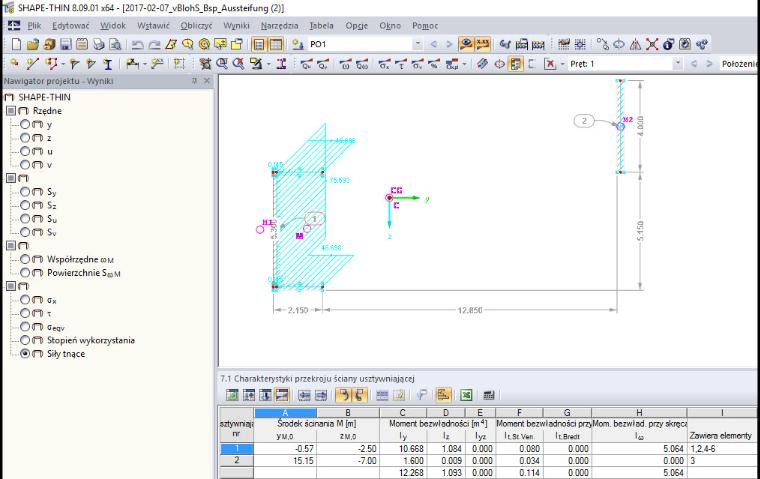Select the σx stress radio button
Image resolution: width=760 pixels, height=479 pixels.
pos(25,300)
